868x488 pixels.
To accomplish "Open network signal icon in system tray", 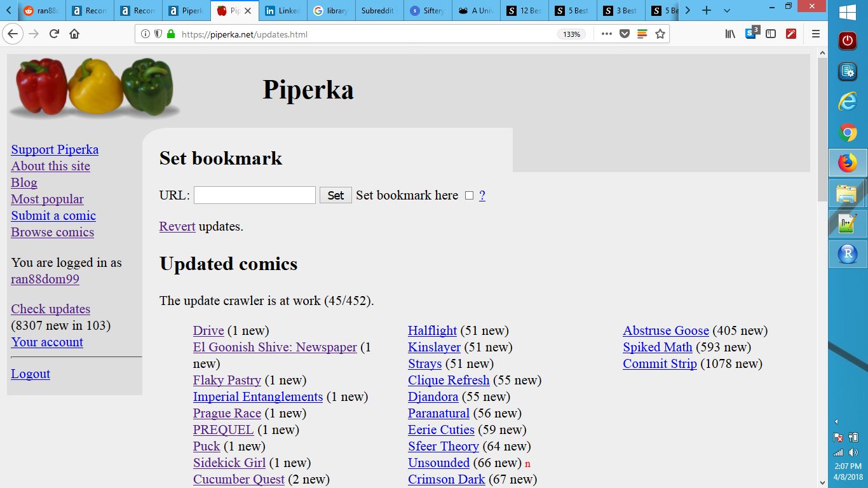I will click(838, 452).
